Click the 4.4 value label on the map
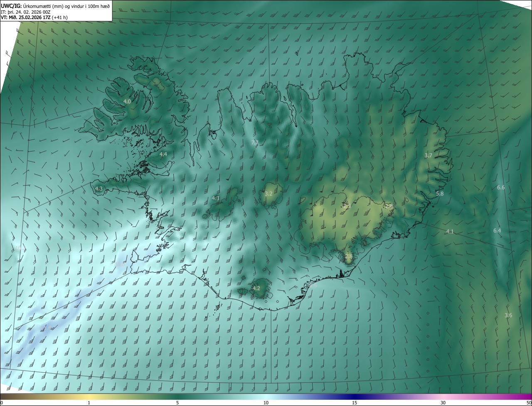Screen dimensions: 532x406 (163, 154)
